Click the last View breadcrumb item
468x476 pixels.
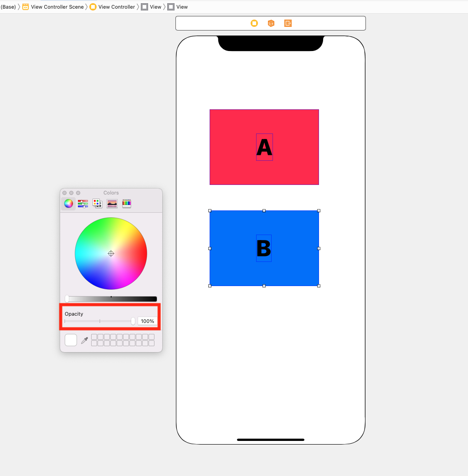click(x=178, y=7)
